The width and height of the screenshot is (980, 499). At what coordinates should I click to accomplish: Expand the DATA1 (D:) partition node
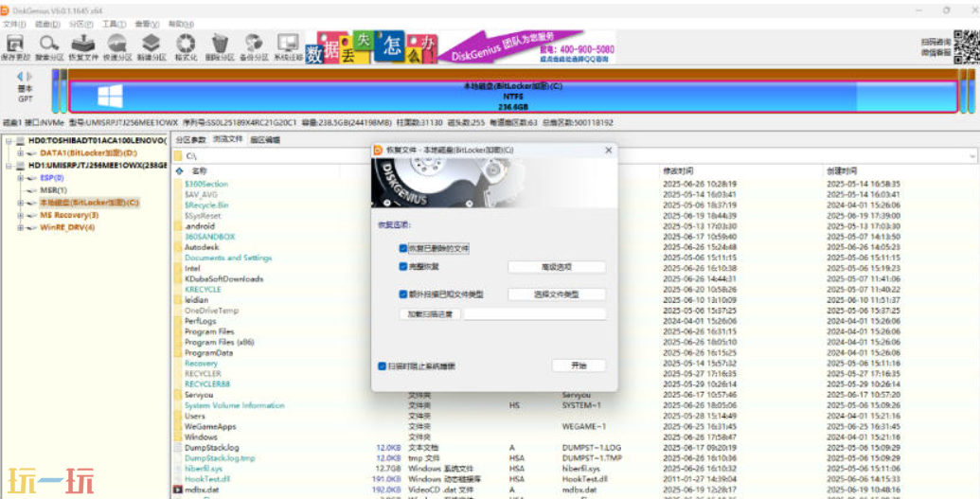coord(20,153)
